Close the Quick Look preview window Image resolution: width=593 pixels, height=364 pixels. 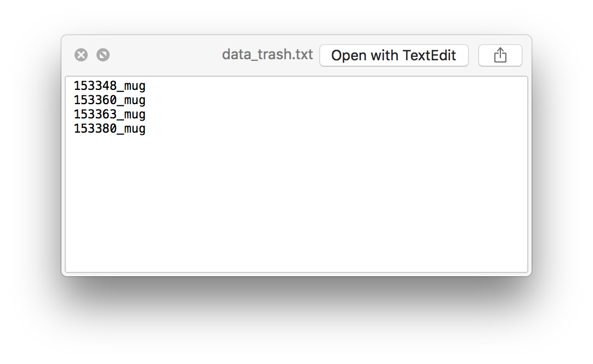[x=81, y=55]
